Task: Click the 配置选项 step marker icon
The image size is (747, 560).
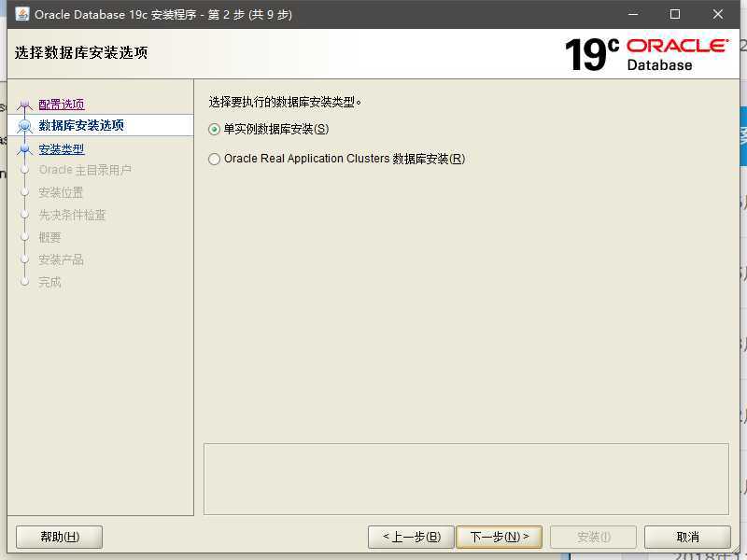Action: (x=25, y=105)
